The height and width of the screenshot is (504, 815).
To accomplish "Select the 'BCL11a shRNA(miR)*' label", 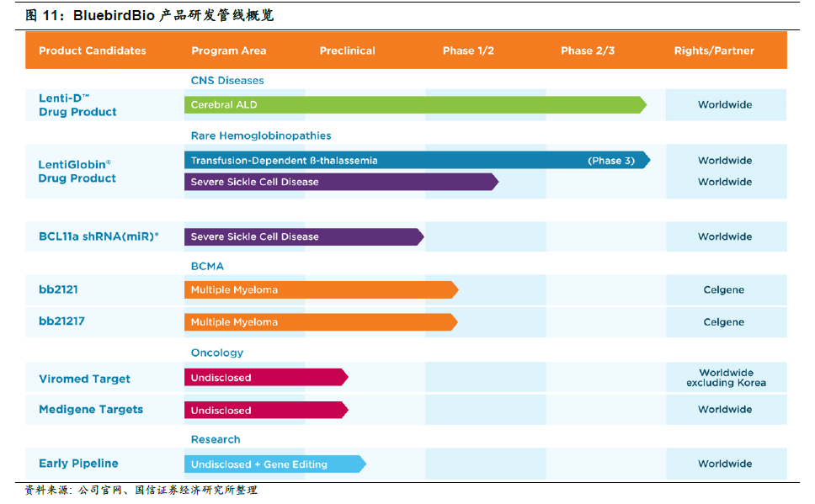I will [99, 236].
